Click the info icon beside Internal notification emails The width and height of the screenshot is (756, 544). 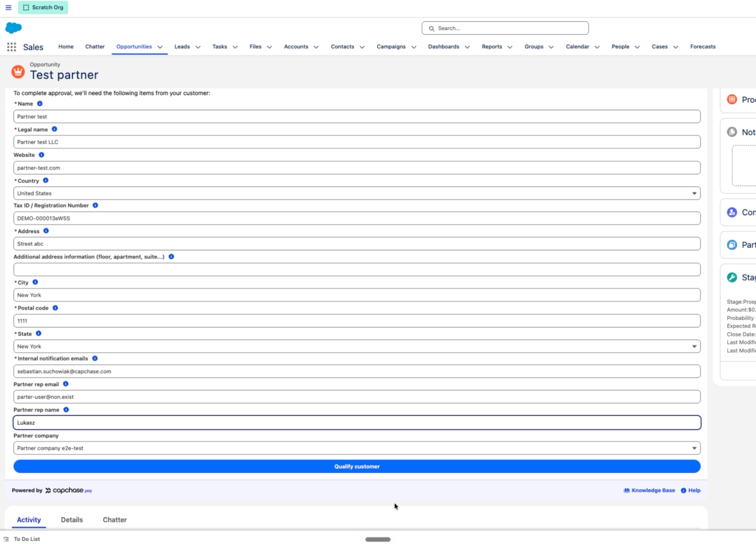[x=95, y=358]
